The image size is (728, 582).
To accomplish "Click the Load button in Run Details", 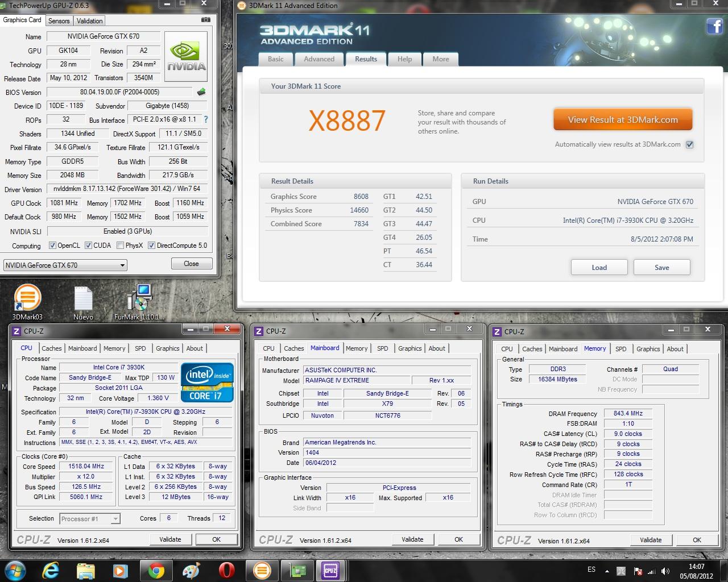I will (599, 267).
